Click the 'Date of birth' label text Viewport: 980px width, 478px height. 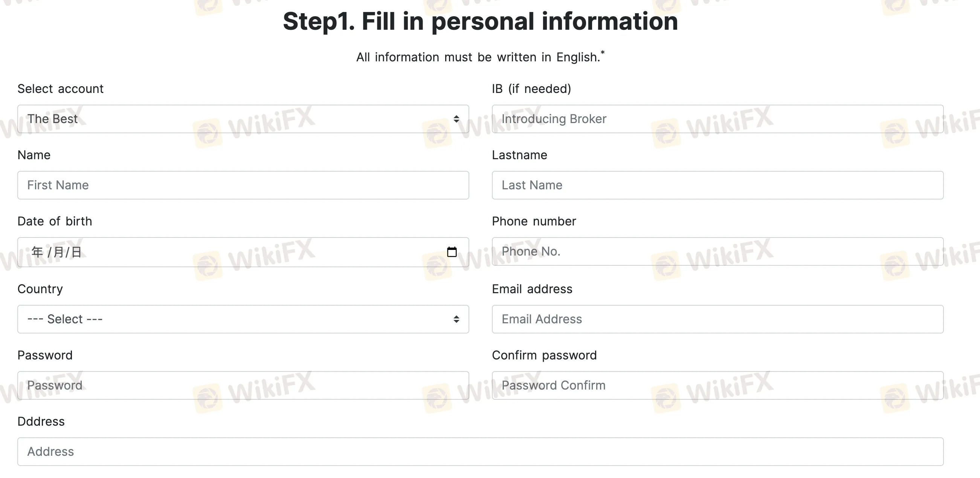pyautogui.click(x=55, y=221)
